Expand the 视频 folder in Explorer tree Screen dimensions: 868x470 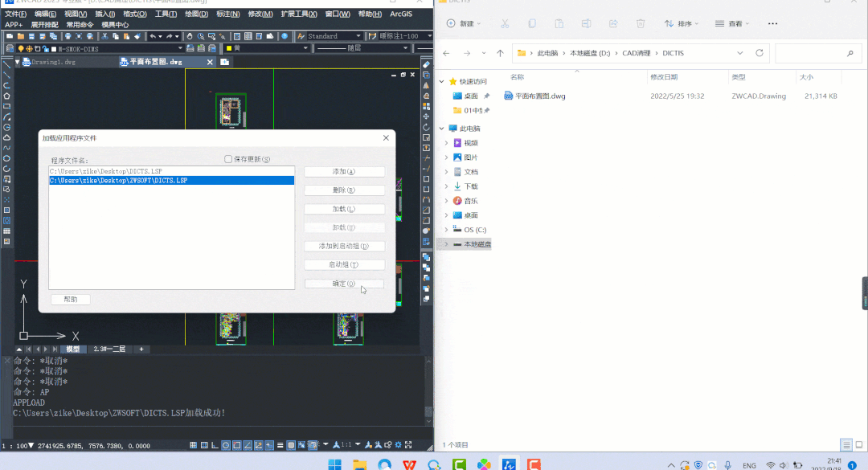[447, 143]
